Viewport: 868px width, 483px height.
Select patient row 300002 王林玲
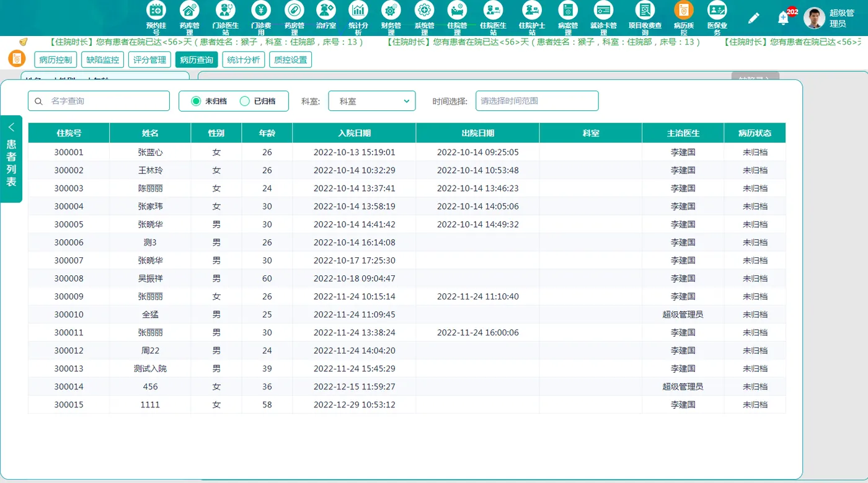point(407,171)
